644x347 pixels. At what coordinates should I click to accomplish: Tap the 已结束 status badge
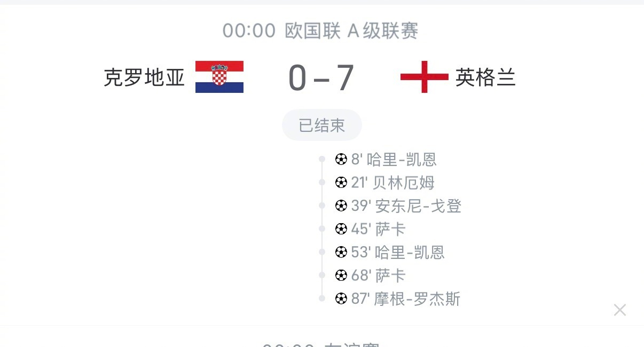click(322, 125)
